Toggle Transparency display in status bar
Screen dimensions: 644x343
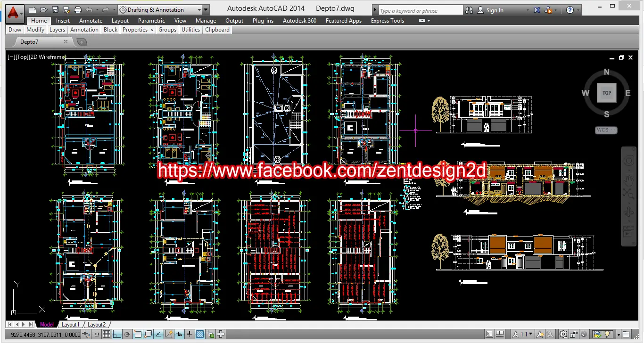pos(200,335)
